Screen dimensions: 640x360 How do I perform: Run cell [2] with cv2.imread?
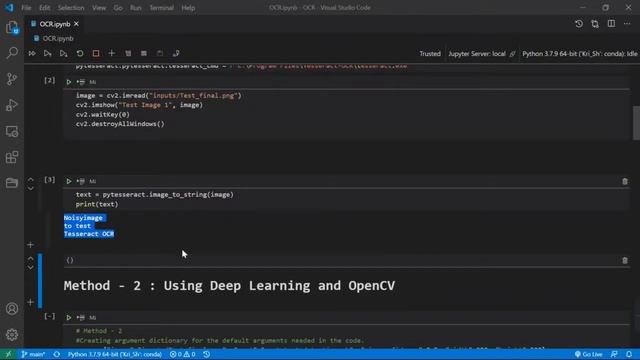pyautogui.click(x=69, y=82)
